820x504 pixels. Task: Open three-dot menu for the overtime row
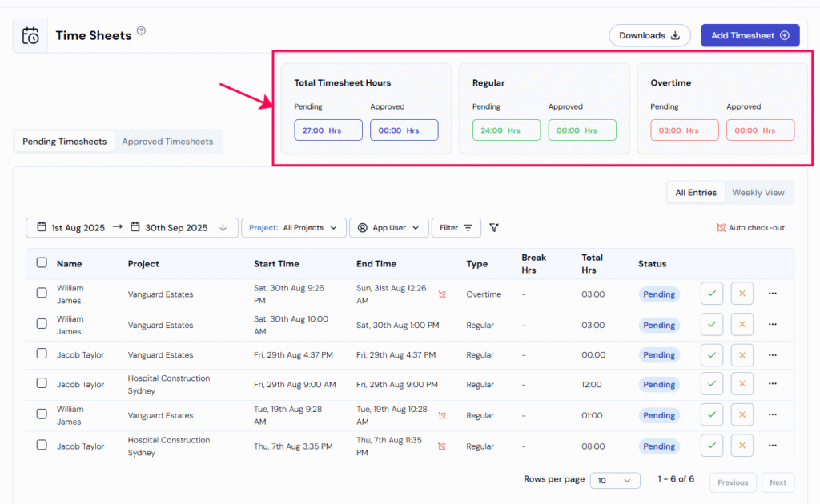tap(772, 294)
